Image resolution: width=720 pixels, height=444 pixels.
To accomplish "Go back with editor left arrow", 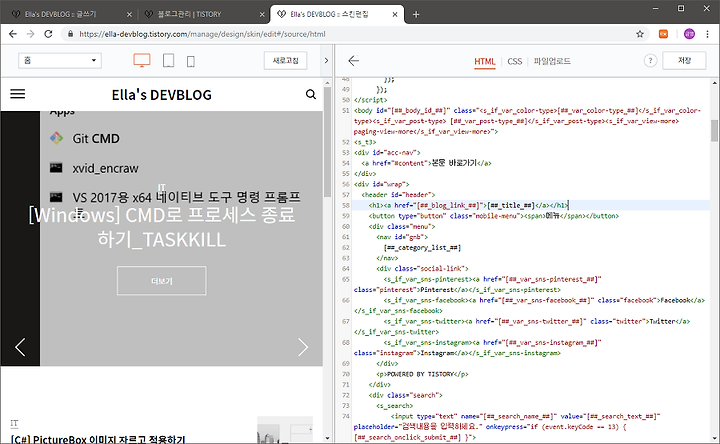I will click(x=354, y=61).
